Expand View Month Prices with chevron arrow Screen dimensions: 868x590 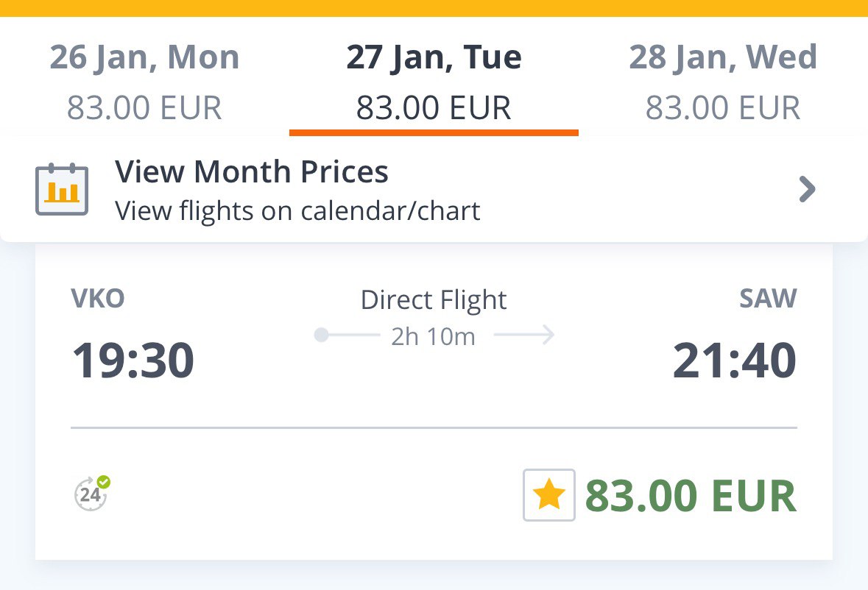tap(807, 189)
